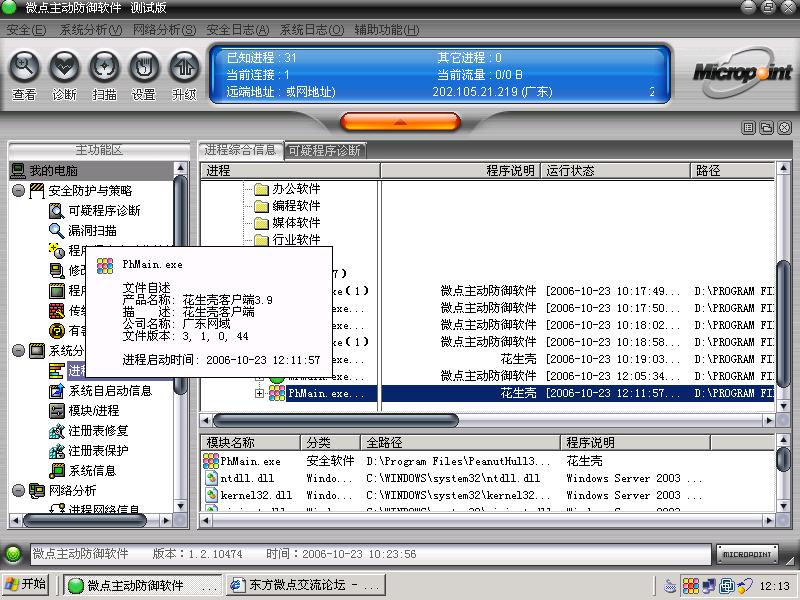Click the taskbar clock 12:13
The image size is (800, 600).
(774, 585)
